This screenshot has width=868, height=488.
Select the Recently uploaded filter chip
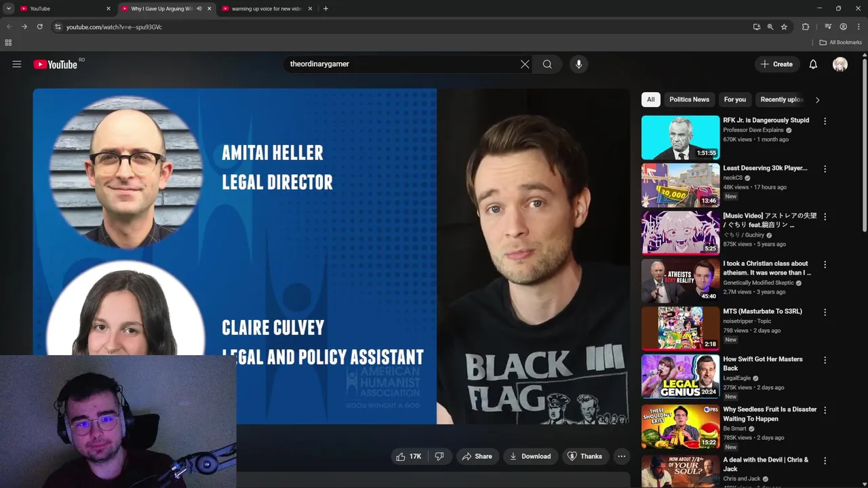[781, 100]
